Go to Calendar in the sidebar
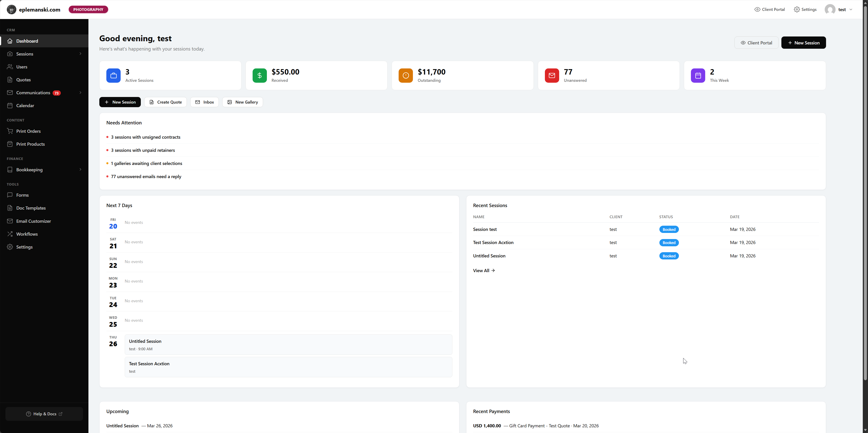The image size is (868, 433). [x=25, y=105]
